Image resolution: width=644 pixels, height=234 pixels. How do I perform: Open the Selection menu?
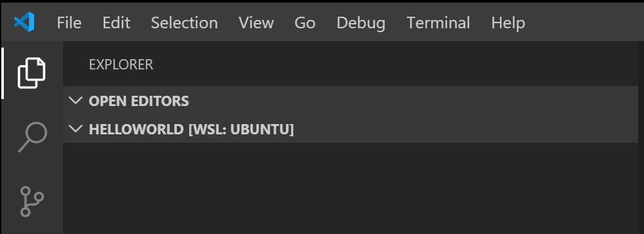coord(185,22)
